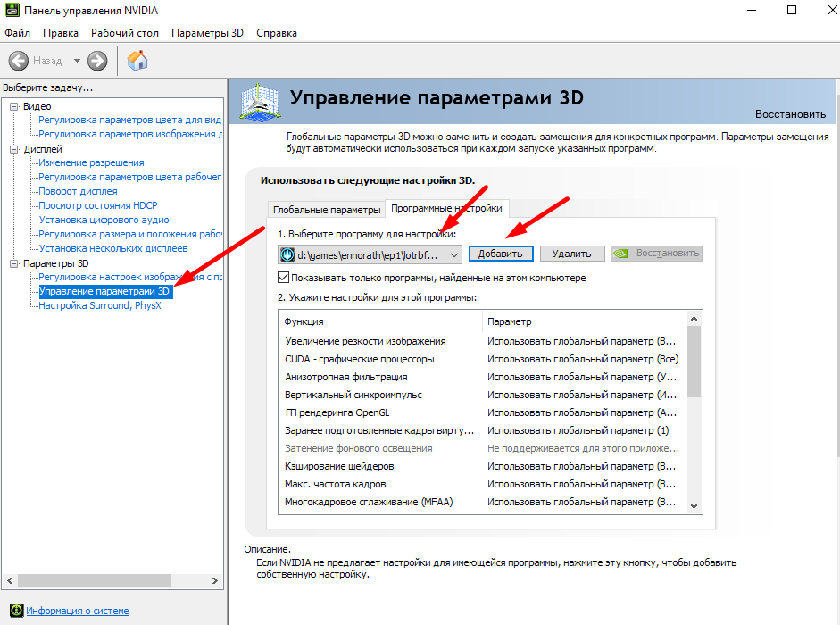This screenshot has width=840, height=625.
Task: Select Заранее подготовленные кадры row
Action: 482,430
